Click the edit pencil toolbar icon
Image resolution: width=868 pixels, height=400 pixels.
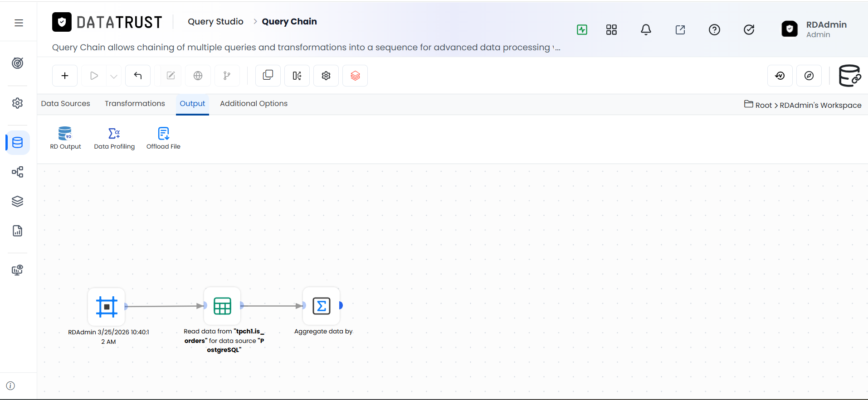[x=171, y=76]
